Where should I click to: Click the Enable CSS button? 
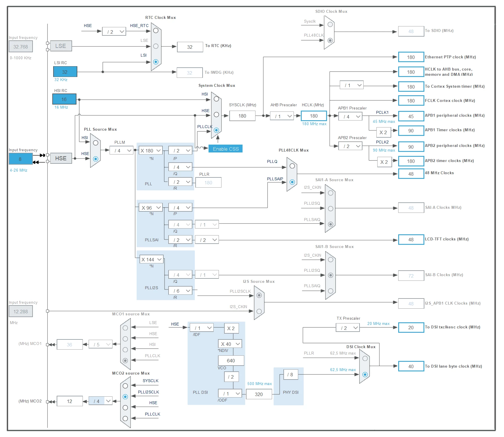pyautogui.click(x=226, y=149)
